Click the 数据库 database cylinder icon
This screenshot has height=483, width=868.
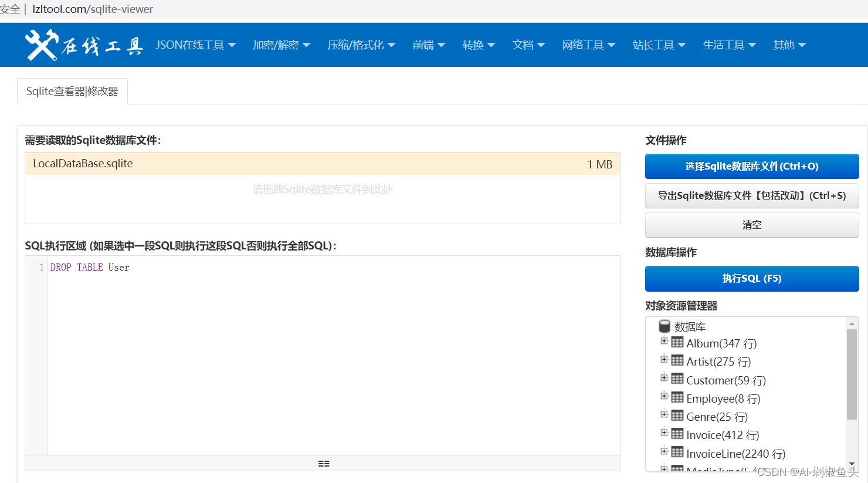click(664, 326)
